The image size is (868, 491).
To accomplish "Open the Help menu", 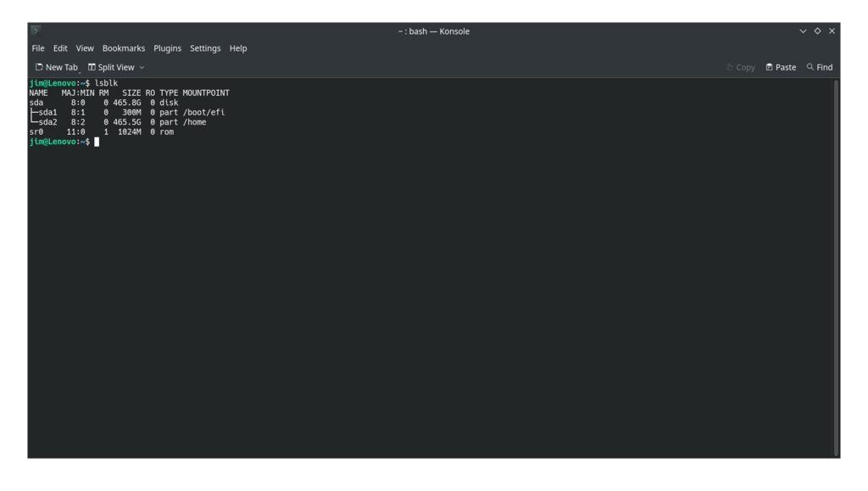I will tap(238, 48).
